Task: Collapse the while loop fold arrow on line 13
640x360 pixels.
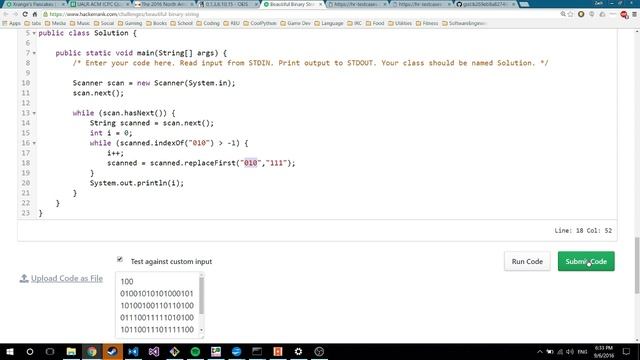Action: (x=34, y=113)
